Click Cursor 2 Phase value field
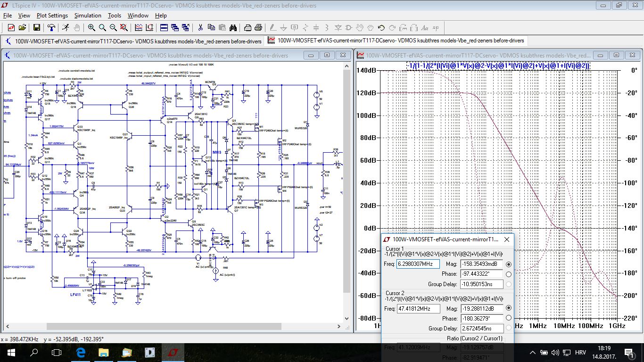644x362 pixels. (x=481, y=319)
